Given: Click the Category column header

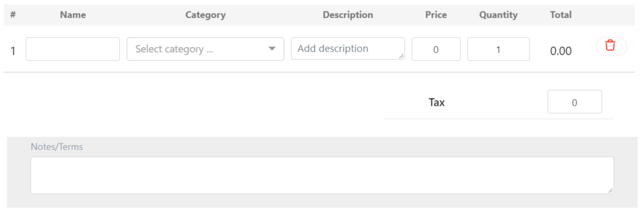Looking at the screenshot, I should pyautogui.click(x=205, y=15).
